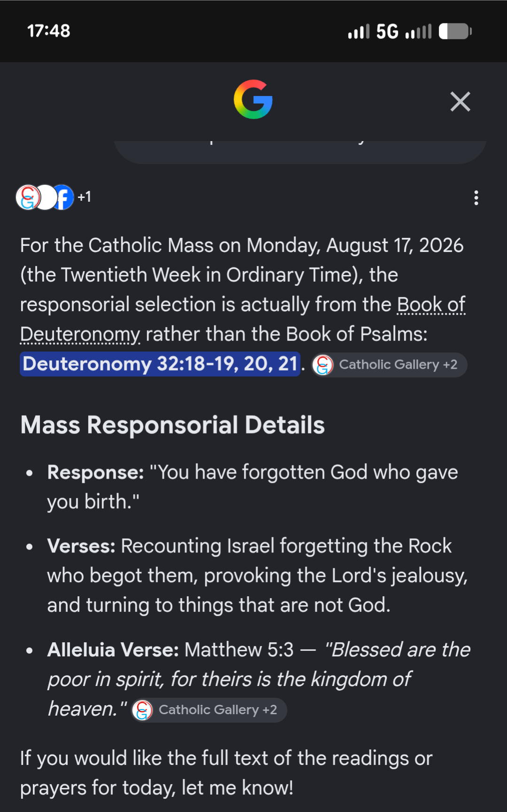Tap the blank white source avatar
This screenshot has width=507, height=812.
46,197
